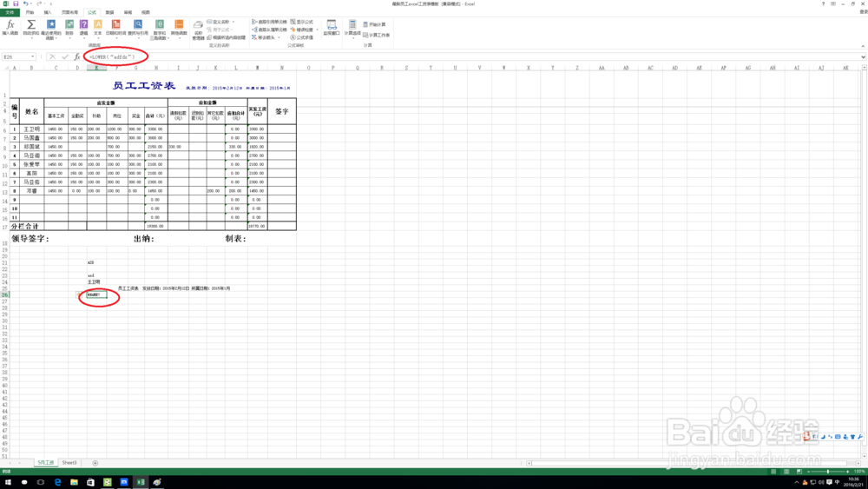Click 追踪从属单元格 trace dependents
The height and width of the screenshot is (489, 868).
pyautogui.click(x=270, y=30)
